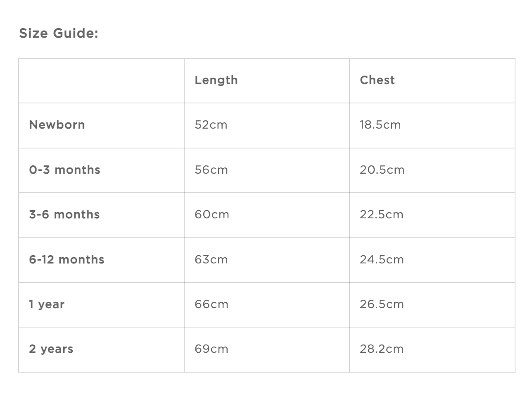The image size is (532, 397).
Task: Click the Size Guide heading
Action: (59, 33)
